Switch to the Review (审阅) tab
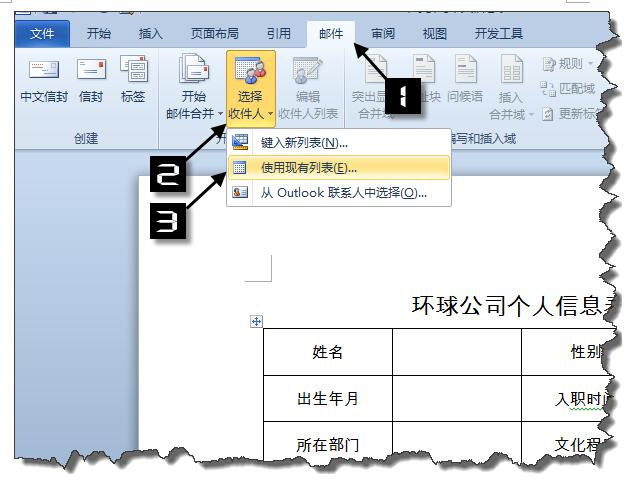 383,33
